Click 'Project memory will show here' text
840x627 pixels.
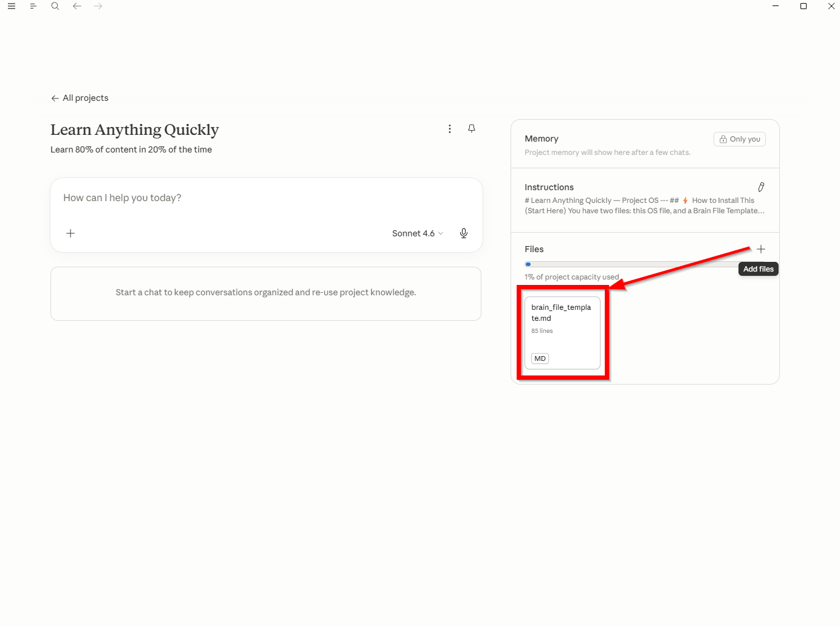(608, 152)
